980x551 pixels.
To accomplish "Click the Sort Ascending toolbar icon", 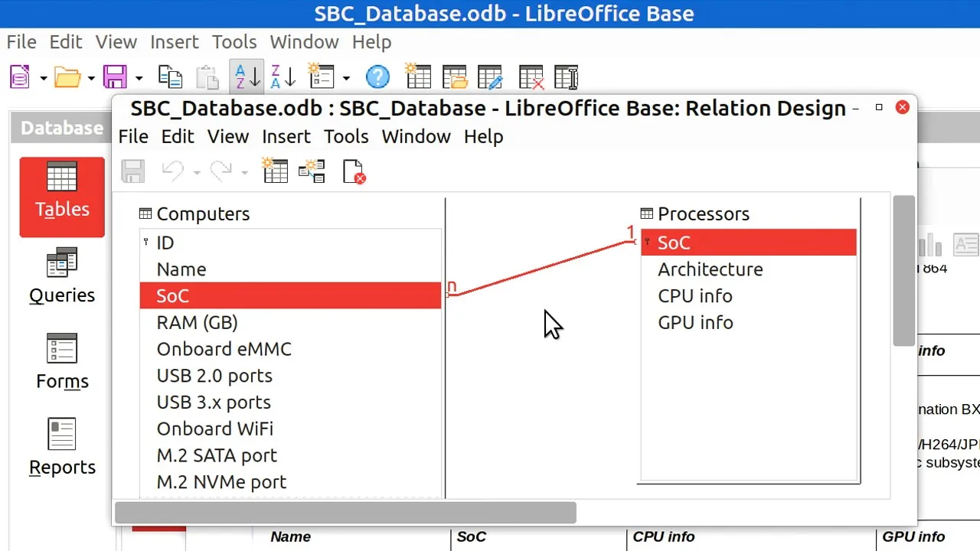I will [x=247, y=77].
